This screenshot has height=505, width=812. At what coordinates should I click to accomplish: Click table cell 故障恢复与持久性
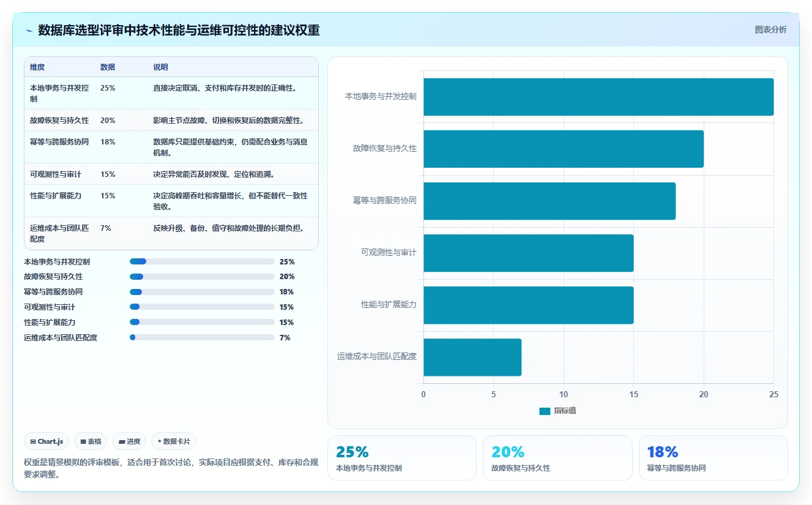click(59, 121)
